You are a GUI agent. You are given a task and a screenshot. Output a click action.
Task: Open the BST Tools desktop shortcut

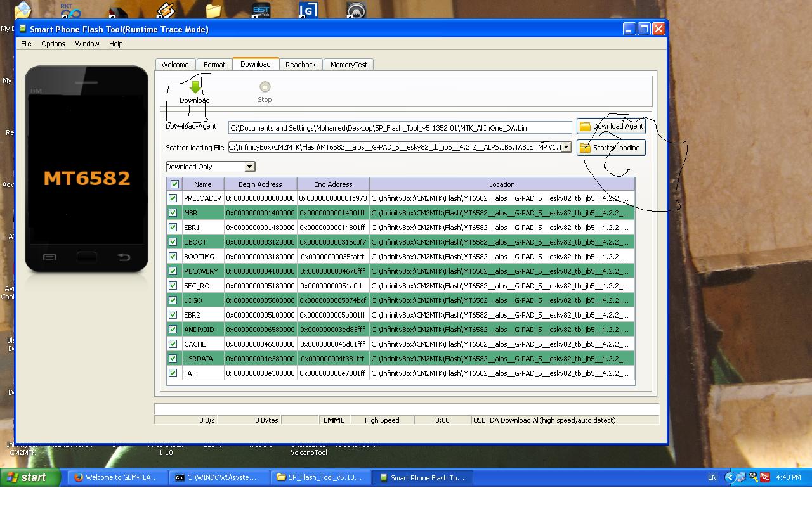[x=261, y=10]
